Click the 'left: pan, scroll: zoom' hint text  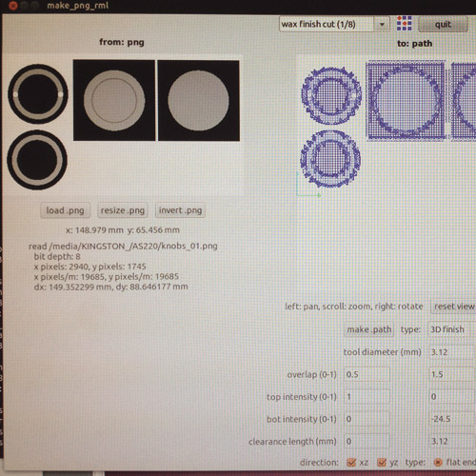(x=354, y=307)
